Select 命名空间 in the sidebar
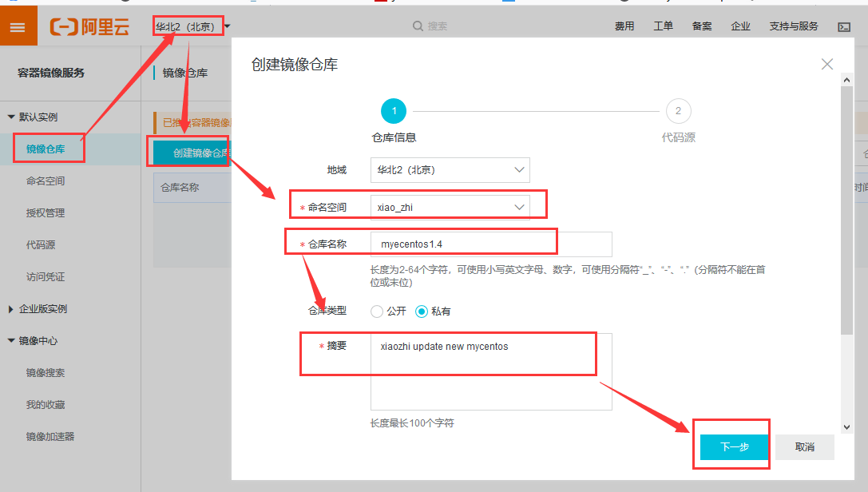The height and width of the screenshot is (492, 868). pyautogui.click(x=46, y=181)
